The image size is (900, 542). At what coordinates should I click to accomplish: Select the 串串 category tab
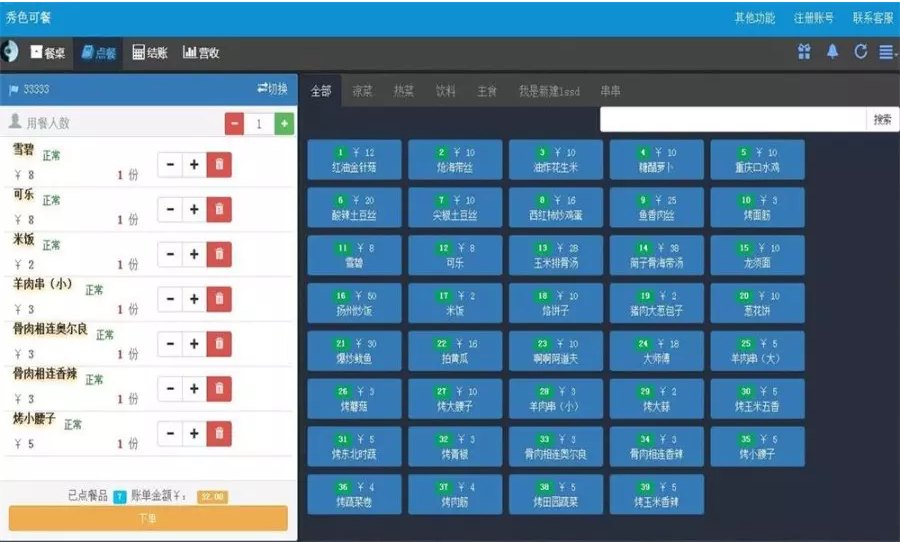[610, 91]
